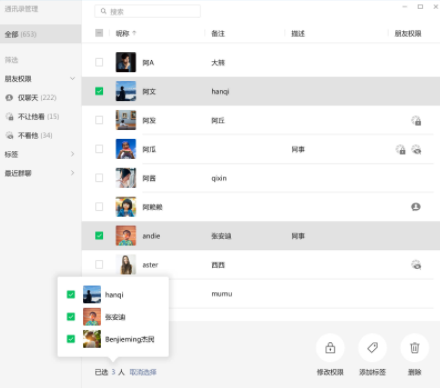
Task: Click the 描述 column header
Action: [x=298, y=33]
